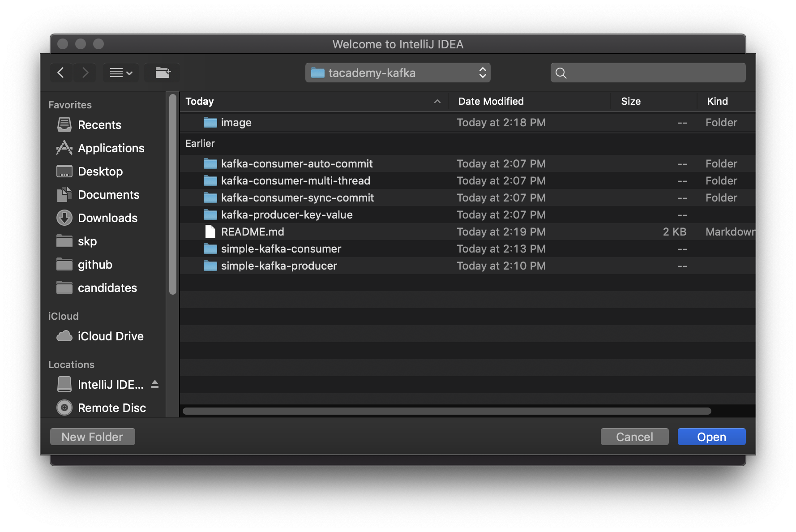
Task: Select kafka-consumer-multi-thread folder
Action: coord(467,181)
